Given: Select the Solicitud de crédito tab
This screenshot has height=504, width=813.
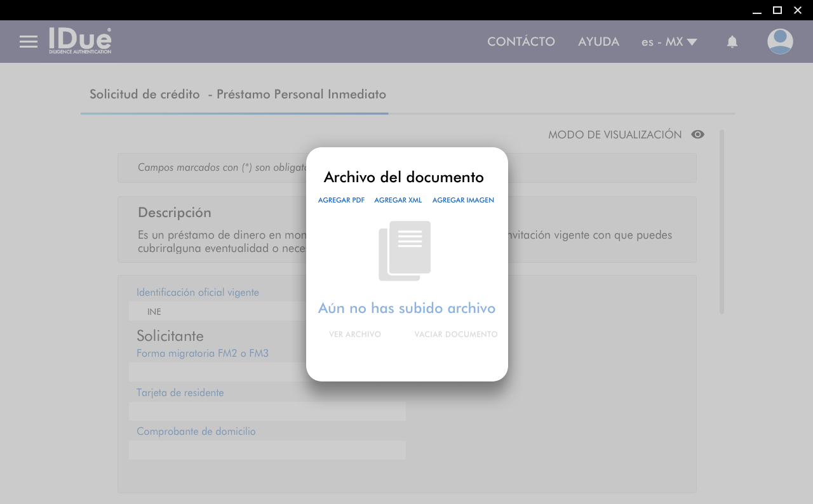Looking at the screenshot, I should [x=234, y=95].
